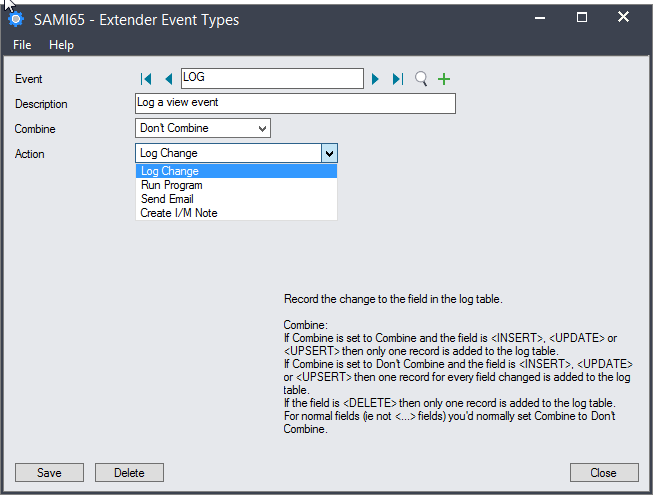Click into the Description text field

point(294,103)
